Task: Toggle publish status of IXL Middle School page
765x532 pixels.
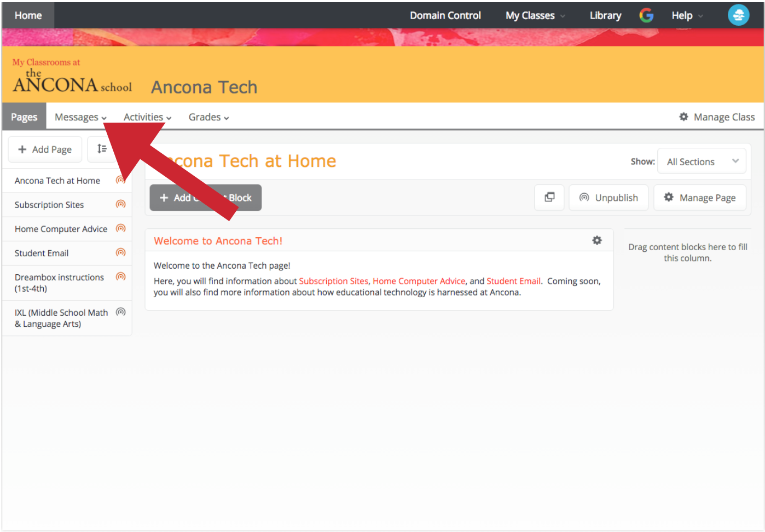Action: [x=121, y=312]
